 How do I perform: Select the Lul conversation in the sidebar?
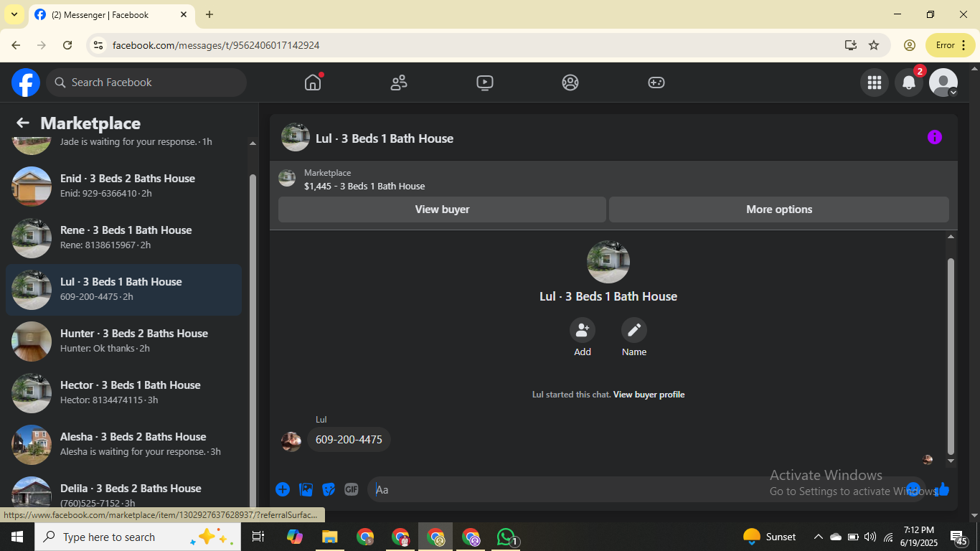pyautogui.click(x=124, y=290)
